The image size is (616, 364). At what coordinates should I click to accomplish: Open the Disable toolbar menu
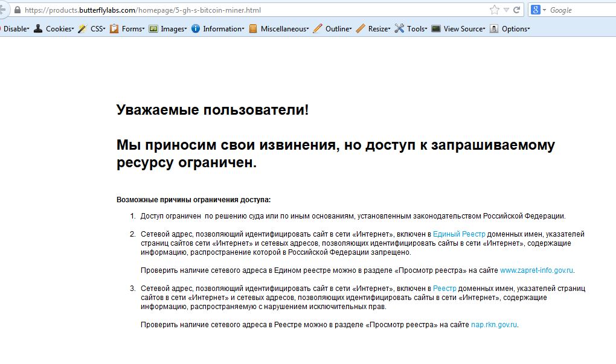click(16, 28)
